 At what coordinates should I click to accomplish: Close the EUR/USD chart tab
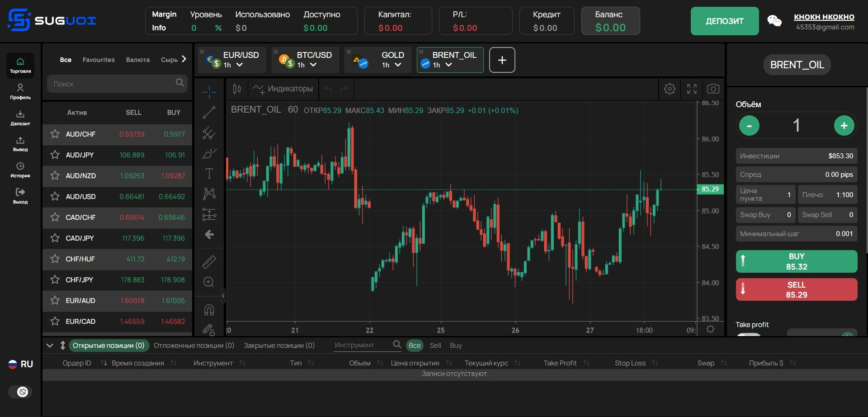coord(202,52)
